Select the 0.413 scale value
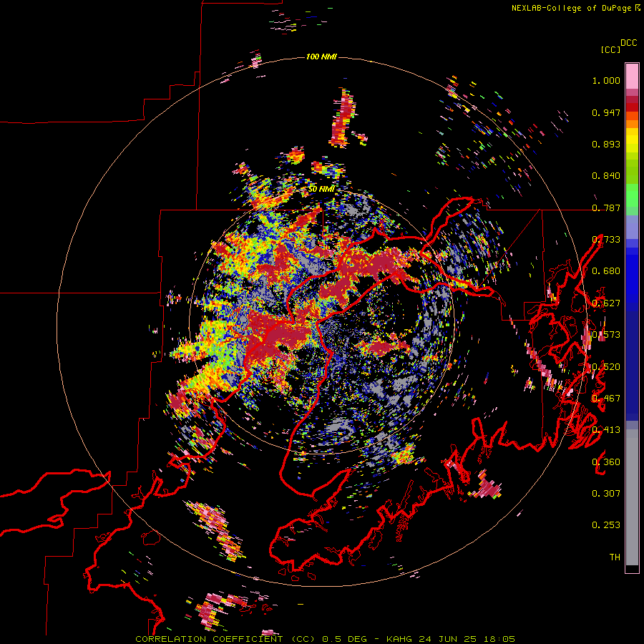This screenshot has width=644, height=644. (x=606, y=430)
